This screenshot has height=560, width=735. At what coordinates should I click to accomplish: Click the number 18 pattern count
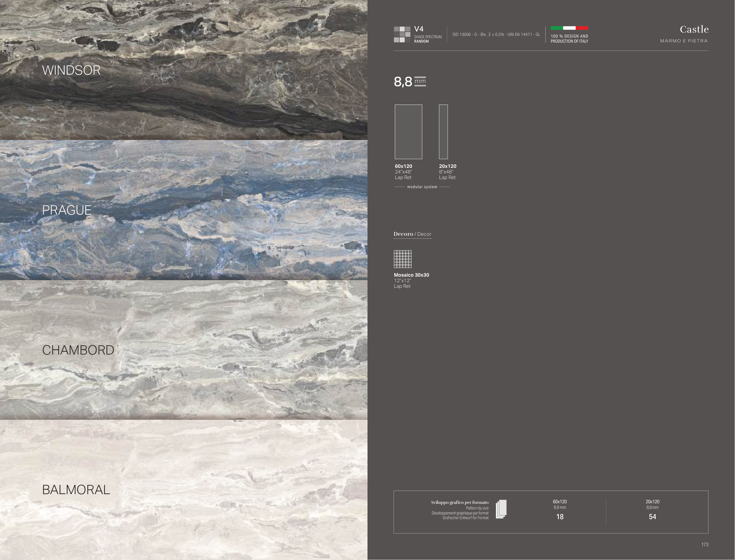560,517
